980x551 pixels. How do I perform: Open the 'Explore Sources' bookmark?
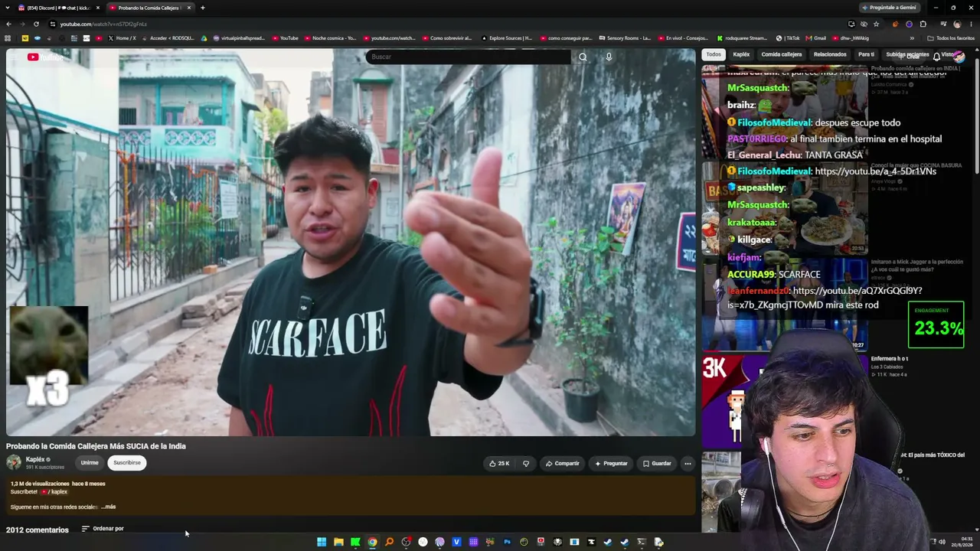click(x=507, y=38)
